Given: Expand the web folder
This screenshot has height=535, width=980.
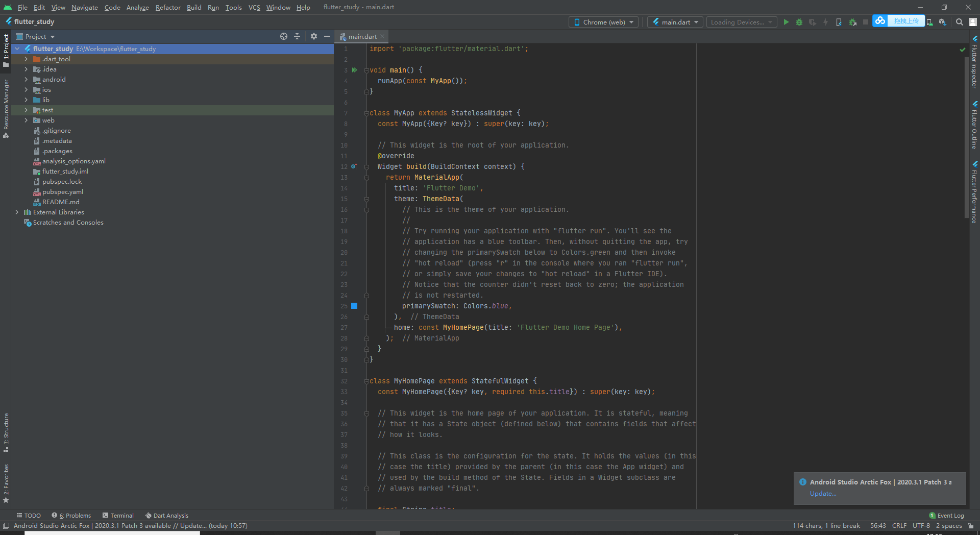Looking at the screenshot, I should coord(26,120).
